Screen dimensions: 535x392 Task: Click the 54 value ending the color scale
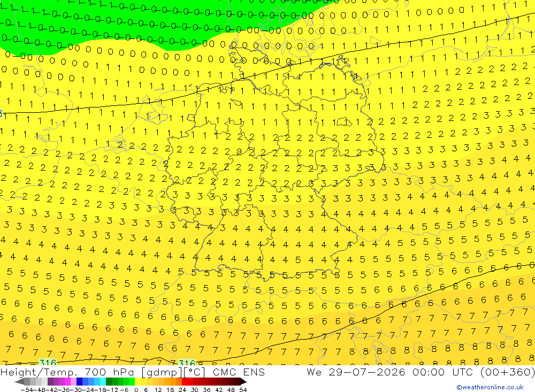click(243, 390)
